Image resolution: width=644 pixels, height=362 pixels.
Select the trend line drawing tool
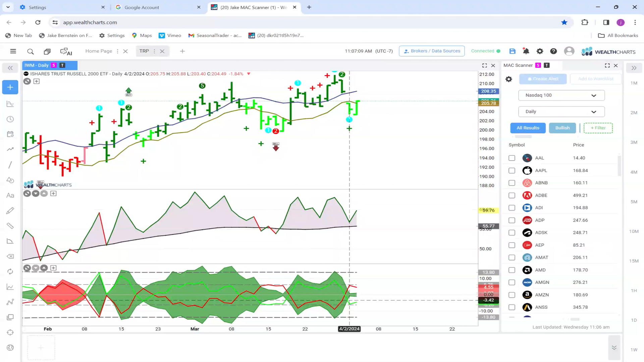tap(10, 165)
